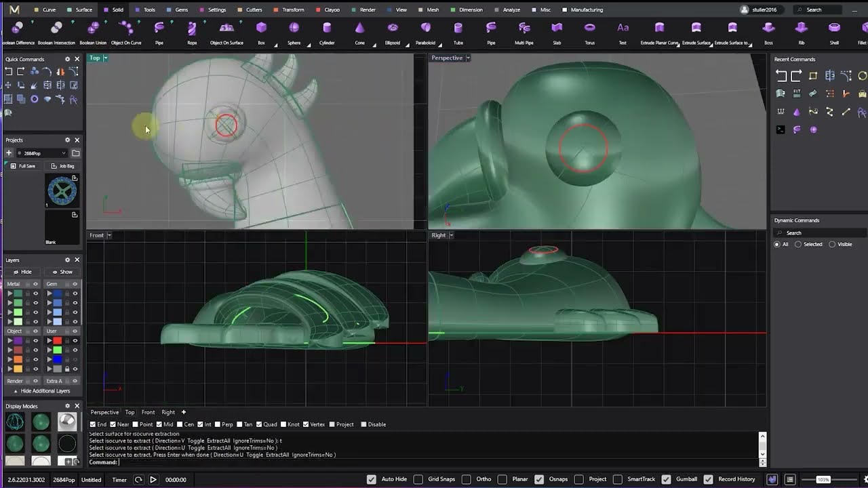Expand the red User layer arrow
Image resolution: width=868 pixels, height=488 pixels.
[49, 341]
